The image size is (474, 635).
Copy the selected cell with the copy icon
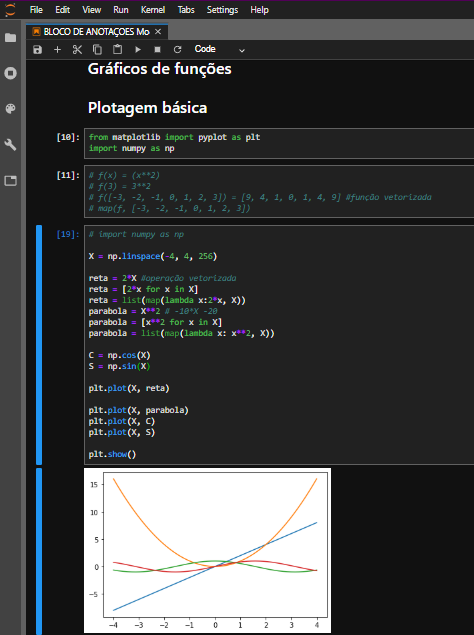click(97, 50)
